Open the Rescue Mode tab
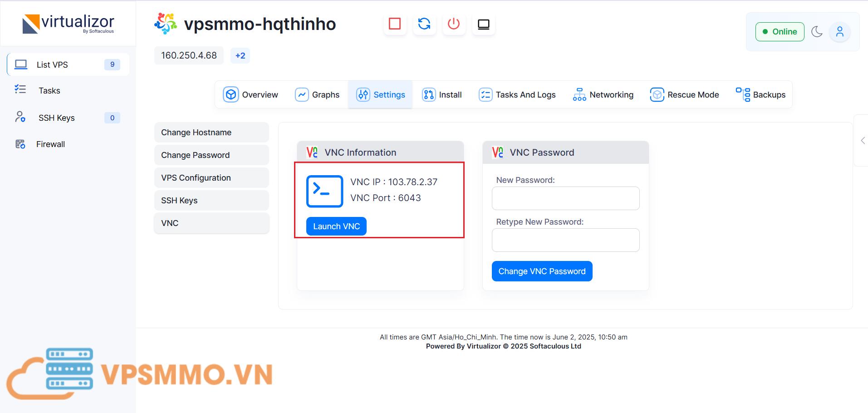The image size is (868, 413). click(x=684, y=94)
